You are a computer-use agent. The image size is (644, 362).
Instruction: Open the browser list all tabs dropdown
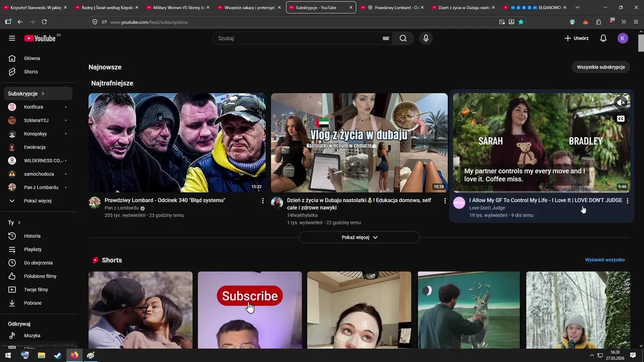coord(578,8)
